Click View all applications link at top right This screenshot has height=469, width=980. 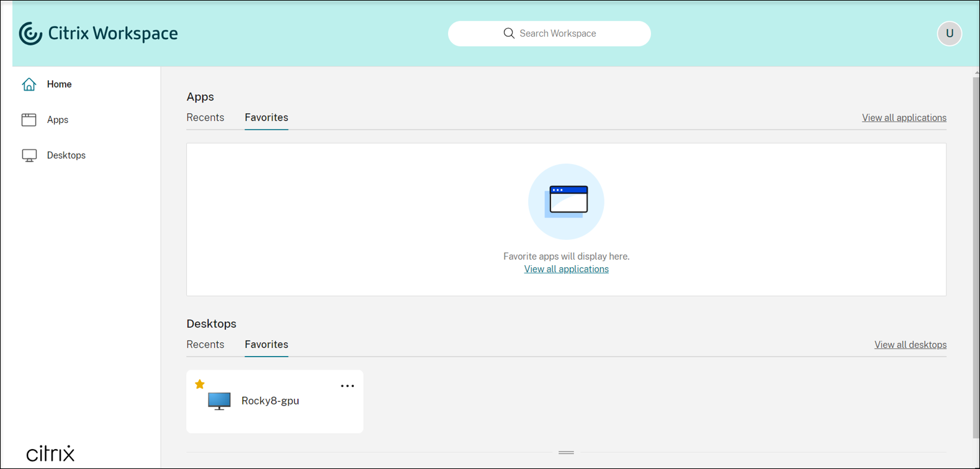coord(904,118)
